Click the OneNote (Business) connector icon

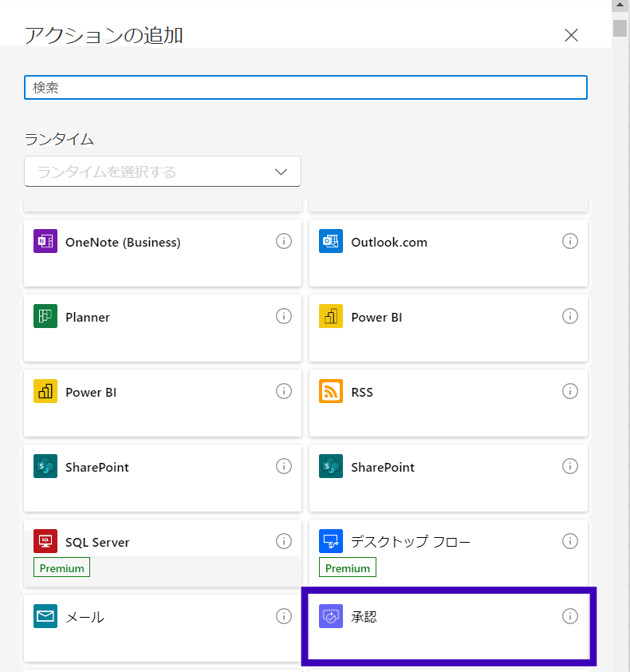point(45,241)
